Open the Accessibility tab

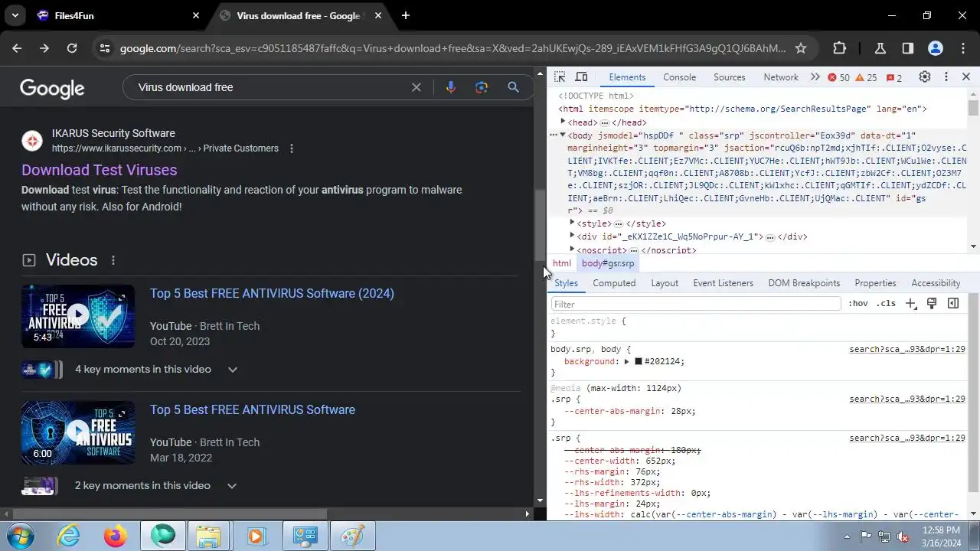[936, 283]
